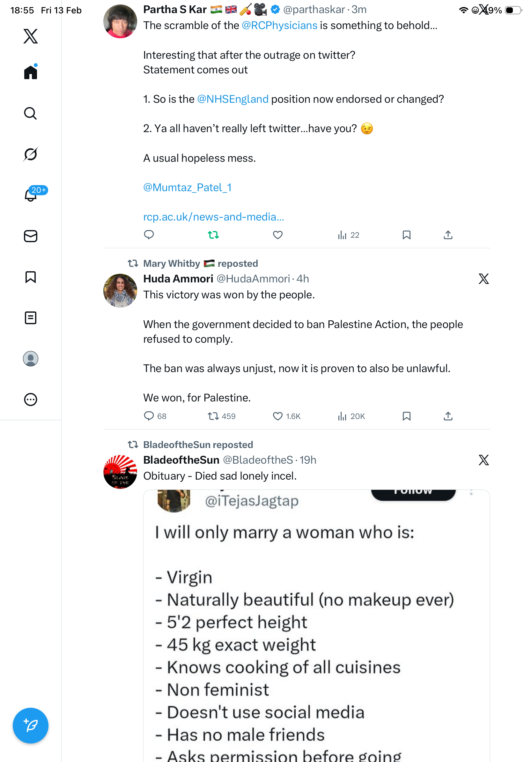This screenshot has height=762, width=532.
Task: Tap the compose new post button
Action: coord(31,726)
